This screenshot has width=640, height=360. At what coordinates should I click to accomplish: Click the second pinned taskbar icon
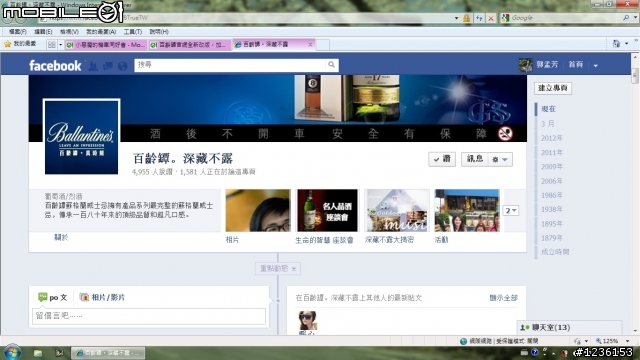coord(60,353)
